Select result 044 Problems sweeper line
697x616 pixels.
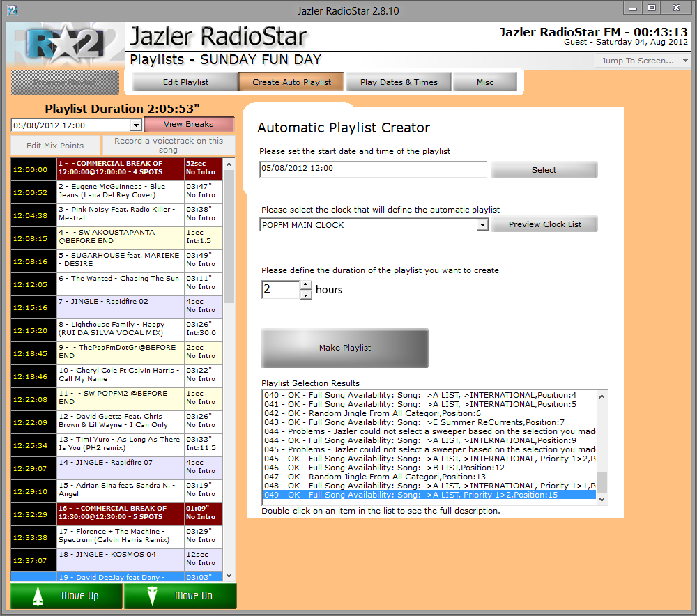(429, 431)
